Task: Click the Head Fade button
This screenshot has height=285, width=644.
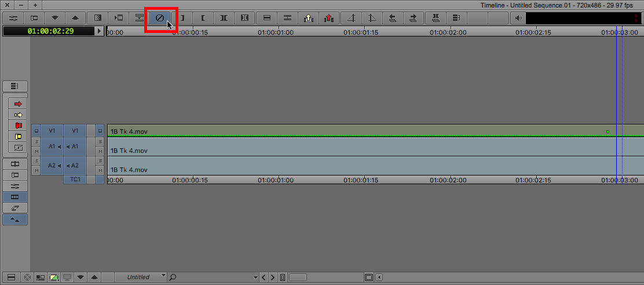Action: (x=351, y=18)
